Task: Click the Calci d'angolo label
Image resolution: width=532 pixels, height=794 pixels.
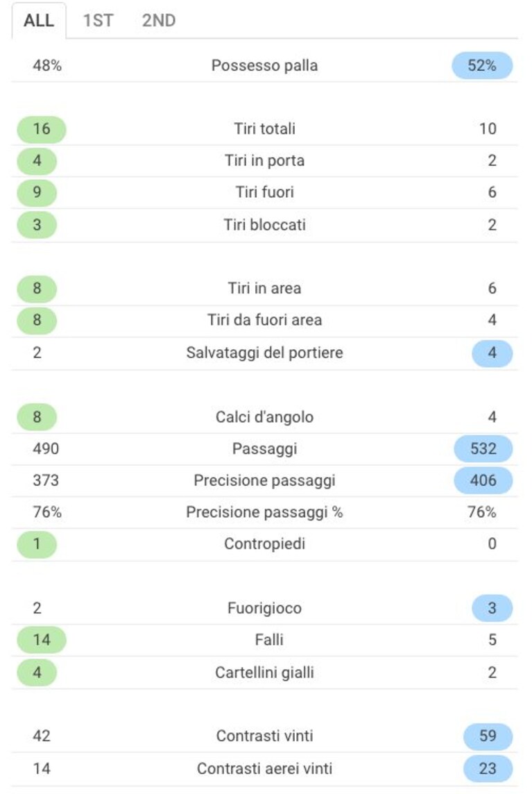Action: (x=264, y=416)
